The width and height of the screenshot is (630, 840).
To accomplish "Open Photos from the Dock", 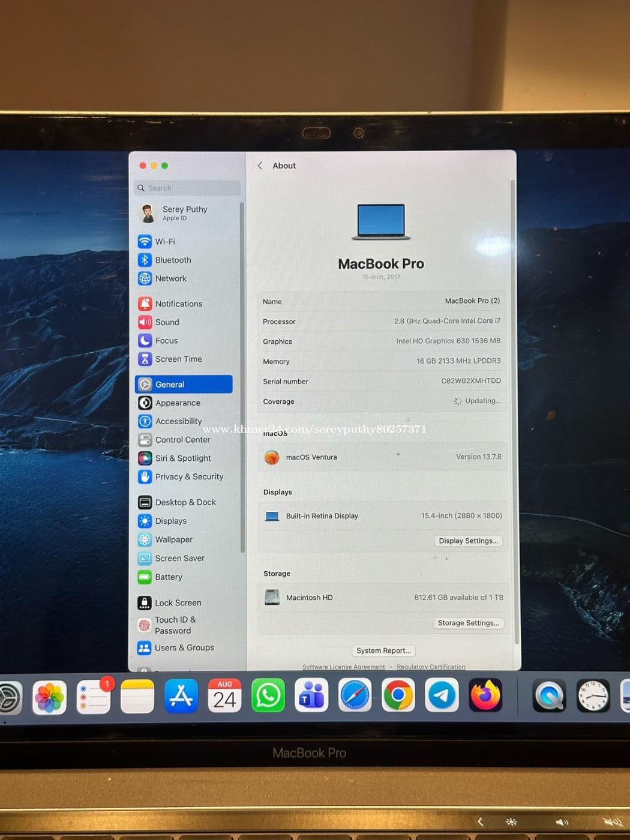I will click(x=49, y=698).
